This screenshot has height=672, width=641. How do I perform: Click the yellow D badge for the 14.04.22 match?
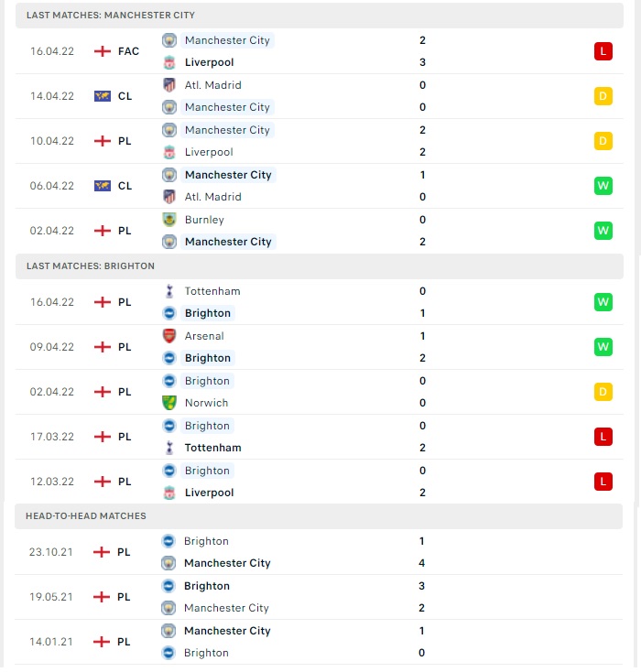tap(603, 96)
